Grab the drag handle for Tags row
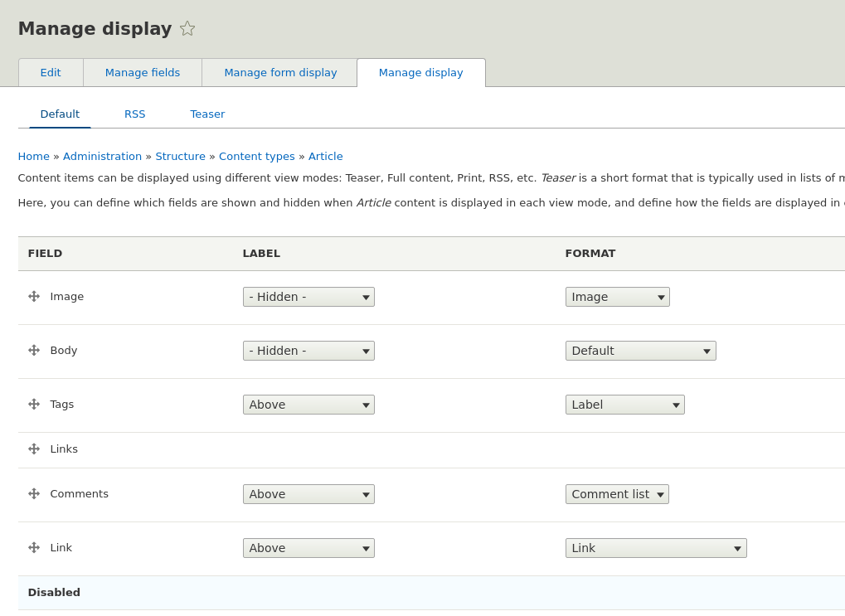This screenshot has height=616, width=845. coord(34,405)
